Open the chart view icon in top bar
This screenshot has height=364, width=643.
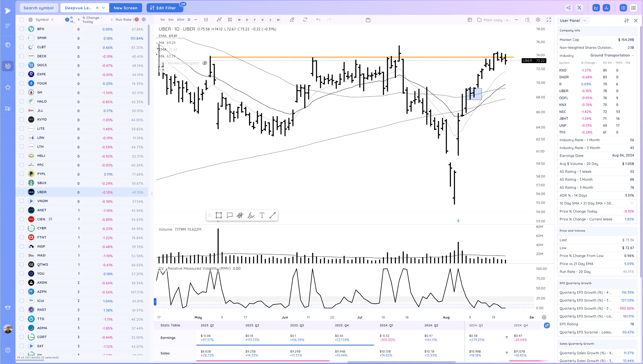click(x=596, y=8)
